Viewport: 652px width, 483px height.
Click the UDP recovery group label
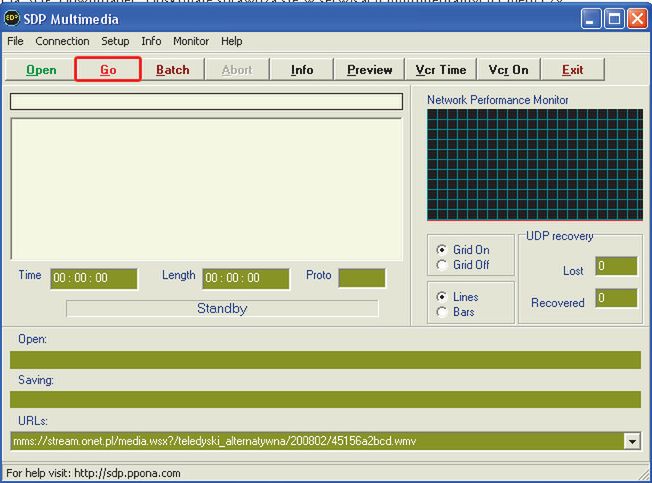point(559,236)
